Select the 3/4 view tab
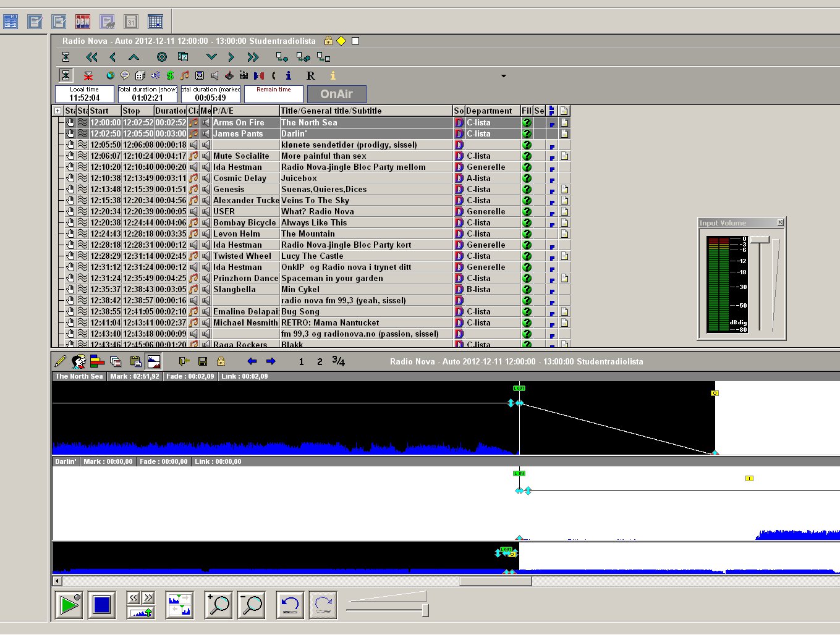 338,361
